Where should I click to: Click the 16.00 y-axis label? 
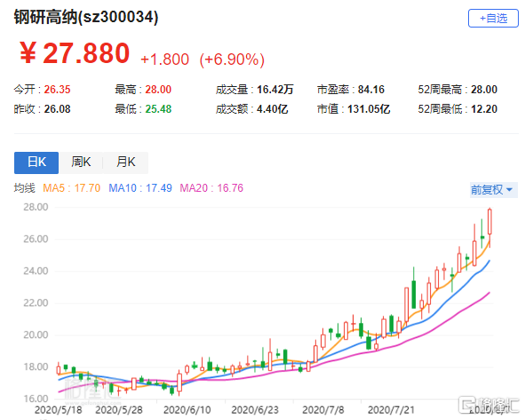pos(36,399)
